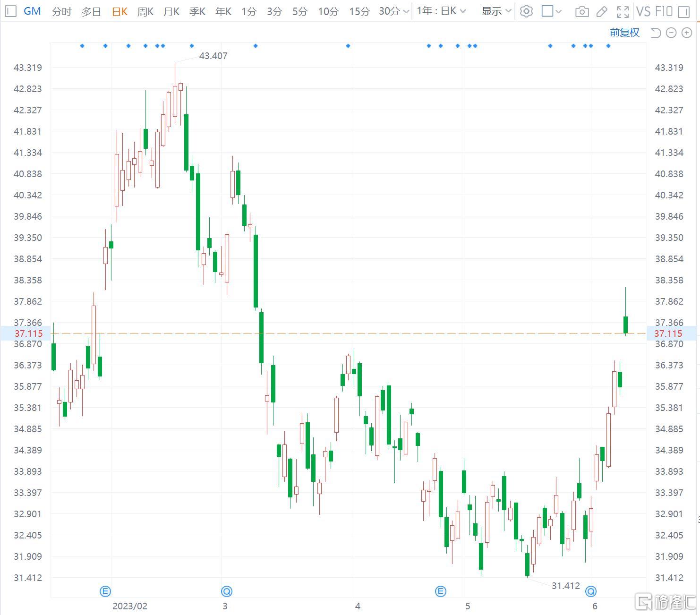700x615 pixels.
Task: Click the 2023/02 date axis label
Action: (x=130, y=606)
